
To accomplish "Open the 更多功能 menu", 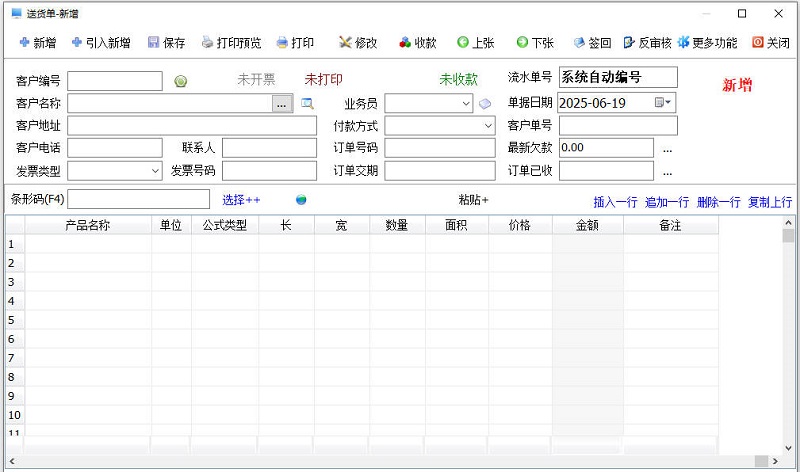I will click(x=707, y=43).
